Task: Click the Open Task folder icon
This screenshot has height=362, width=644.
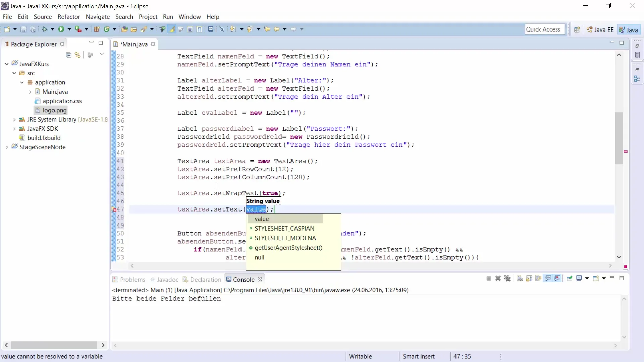Action: click(134, 29)
